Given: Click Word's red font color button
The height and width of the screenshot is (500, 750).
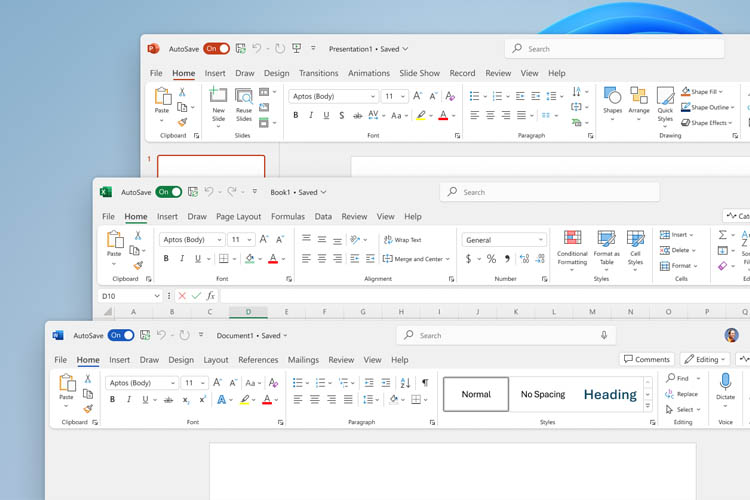Looking at the screenshot, I should [x=267, y=400].
